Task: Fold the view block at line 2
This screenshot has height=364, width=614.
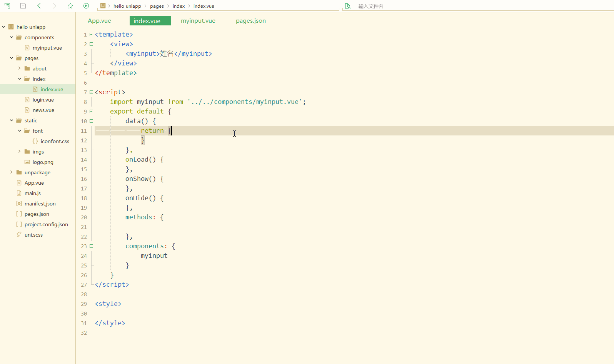Action: point(92,44)
